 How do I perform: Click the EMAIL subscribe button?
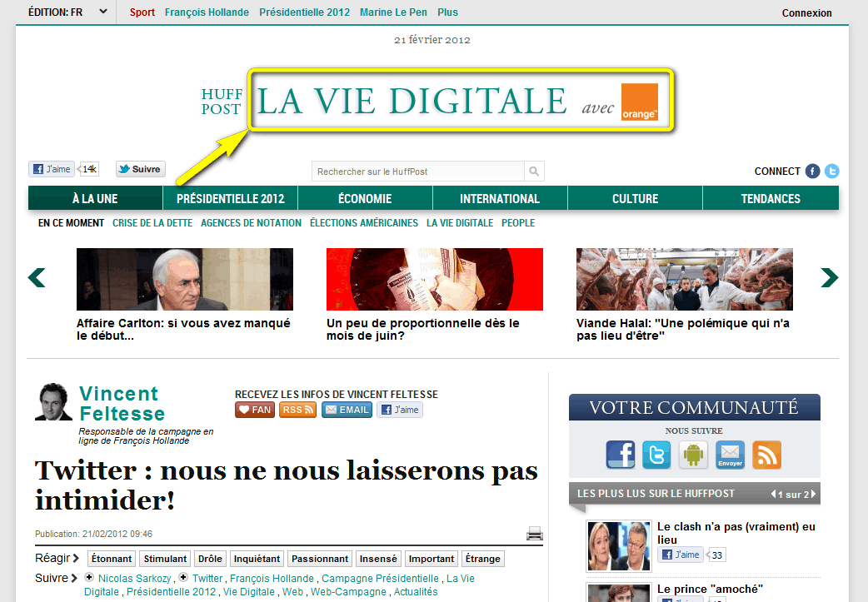[x=347, y=410]
